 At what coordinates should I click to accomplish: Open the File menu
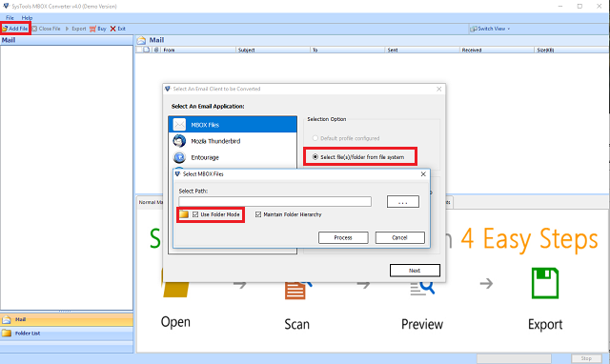click(10, 18)
